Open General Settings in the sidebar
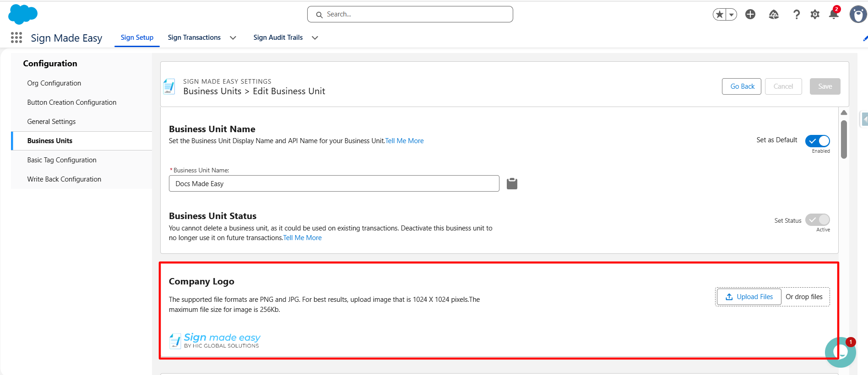Image resolution: width=868 pixels, height=375 pixels. coord(81,122)
